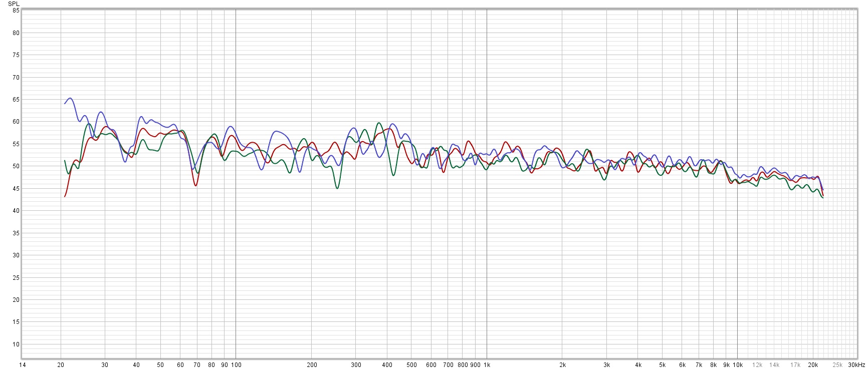Click the 600 Hz frequency axis label
This screenshot has height=371, width=868.
(x=431, y=365)
